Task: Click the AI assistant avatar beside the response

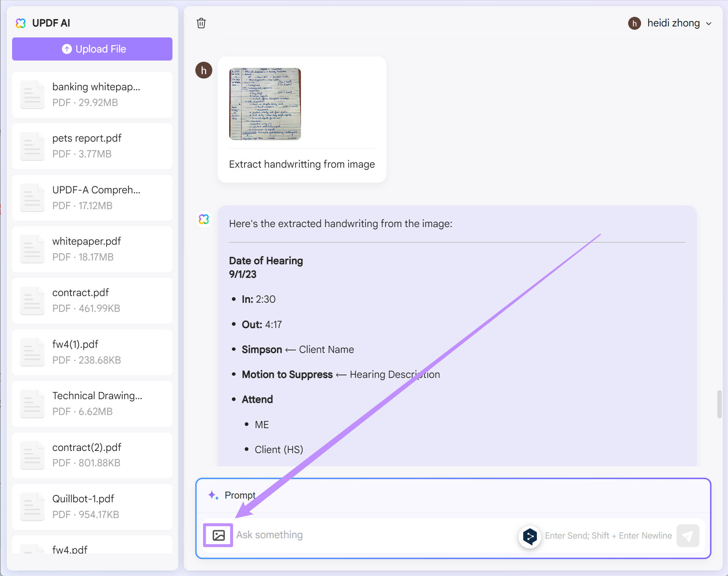Action: point(204,219)
